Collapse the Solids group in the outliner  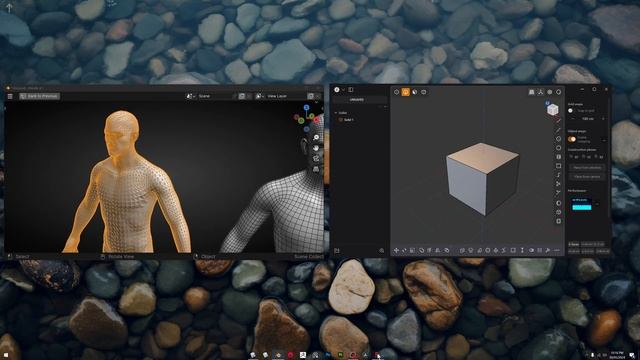click(x=336, y=113)
